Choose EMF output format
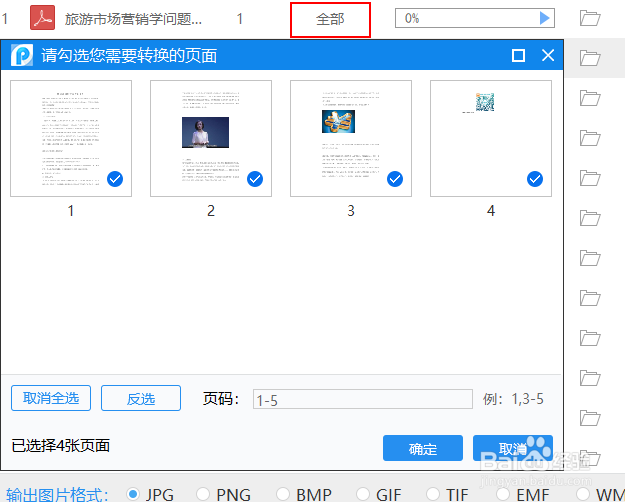Screen dimensions: 625x502 coord(503,494)
